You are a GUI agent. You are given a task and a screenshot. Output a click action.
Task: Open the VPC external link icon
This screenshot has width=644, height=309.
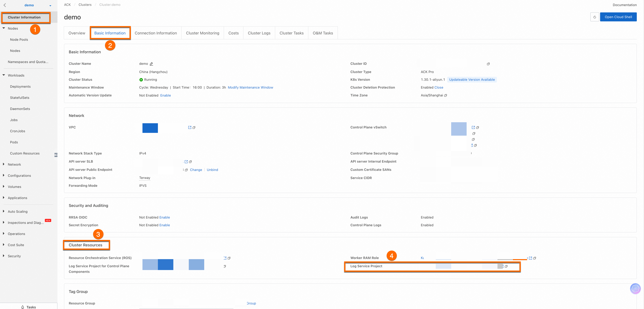coord(190,128)
